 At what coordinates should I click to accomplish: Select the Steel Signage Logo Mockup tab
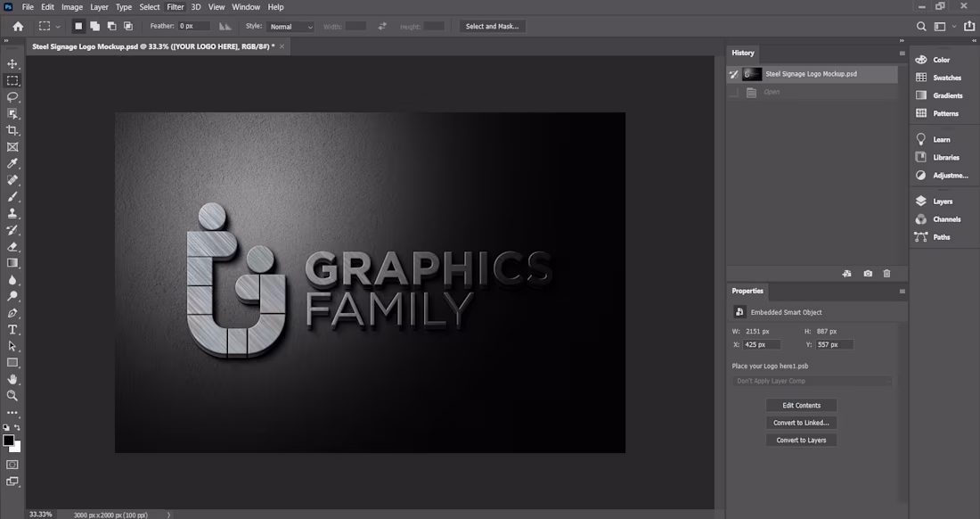click(151, 45)
